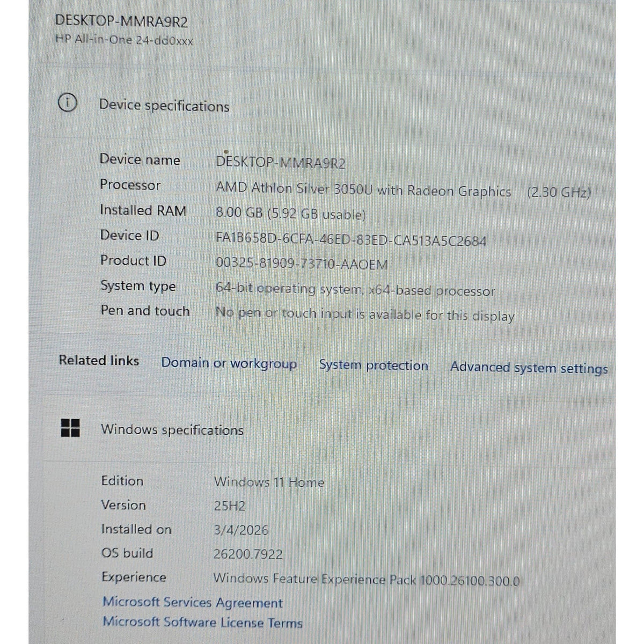The height and width of the screenshot is (644, 644).
Task: Select the Windows Feature Experience Pack value
Action: click(x=367, y=580)
